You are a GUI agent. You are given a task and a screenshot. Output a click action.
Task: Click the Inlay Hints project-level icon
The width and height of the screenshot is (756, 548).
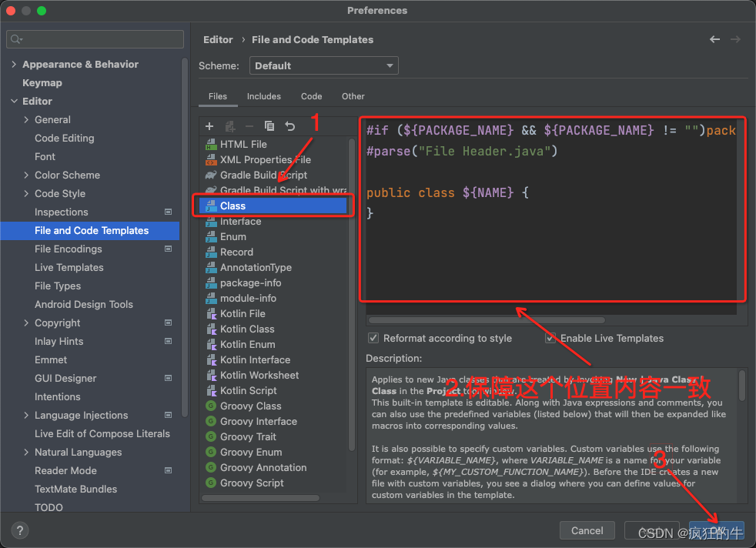point(169,341)
